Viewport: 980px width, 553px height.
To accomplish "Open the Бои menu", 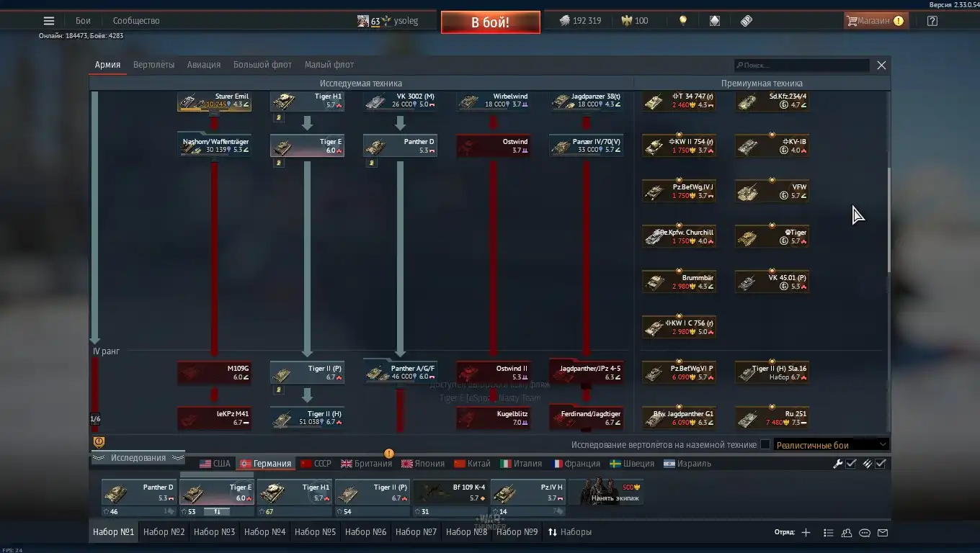I will pos(83,21).
